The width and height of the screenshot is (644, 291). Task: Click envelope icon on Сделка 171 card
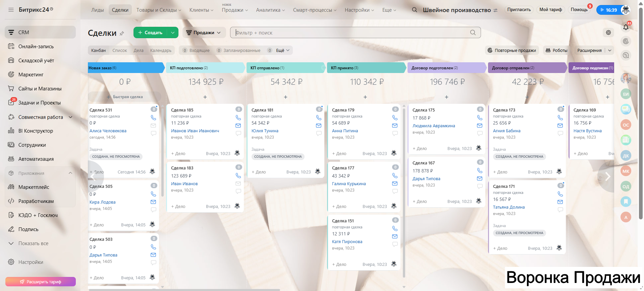[560, 202]
